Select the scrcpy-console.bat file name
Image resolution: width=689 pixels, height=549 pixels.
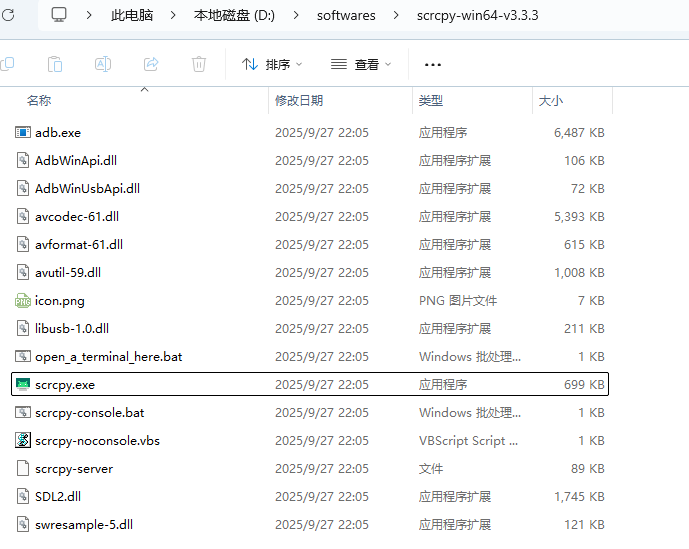coord(90,413)
